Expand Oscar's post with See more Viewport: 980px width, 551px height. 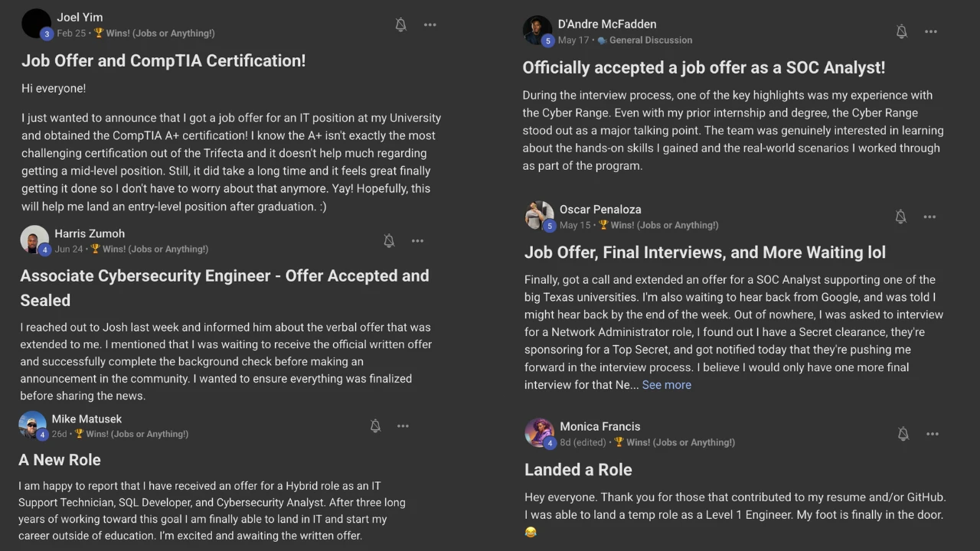666,385
